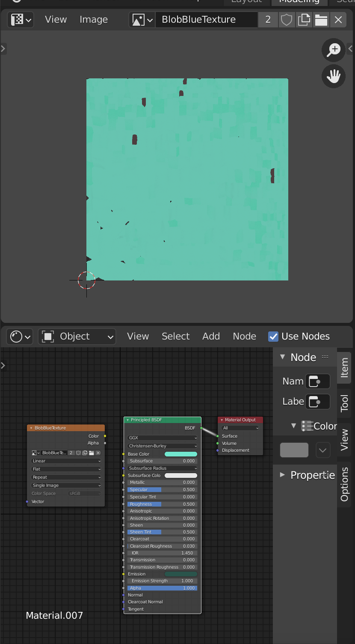Open image editor type dropdown
355x644 pixels.
pyautogui.click(x=21, y=20)
